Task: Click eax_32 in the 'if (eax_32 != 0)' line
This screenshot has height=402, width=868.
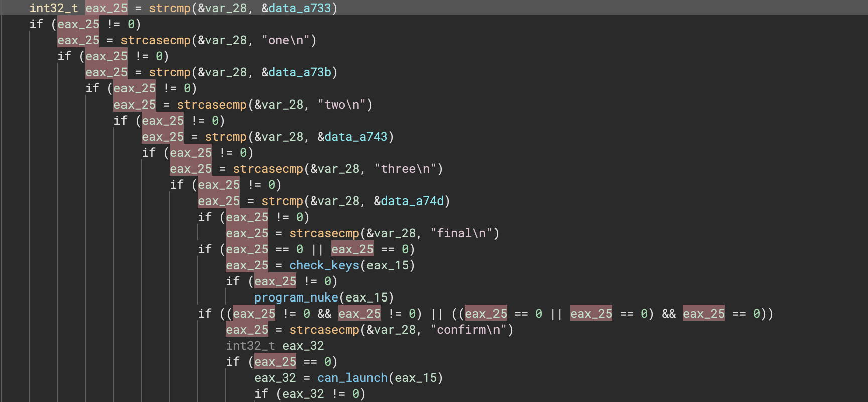Action: [303, 394]
